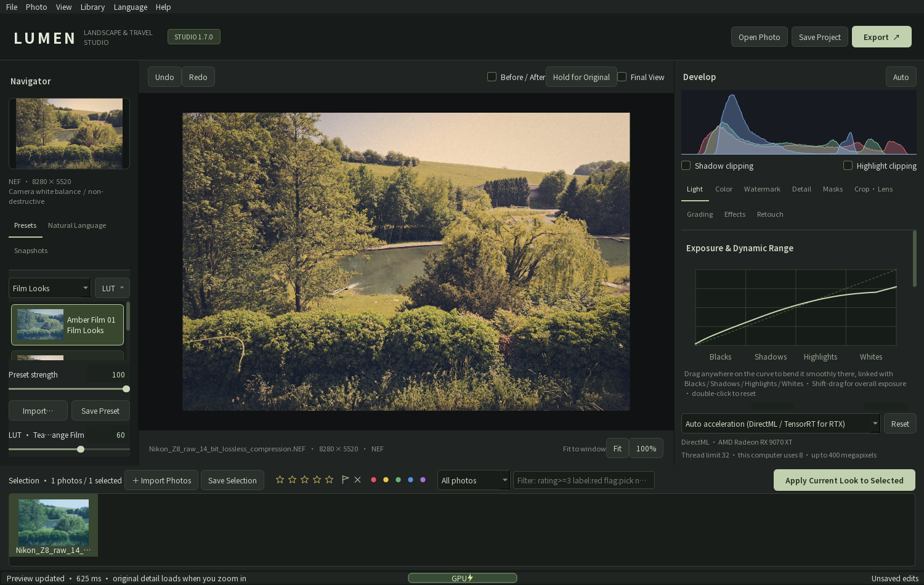Select the Nikon_Z8_raw_14 filmstrip thumbnail
This screenshot has height=585, width=924.
tap(54, 526)
